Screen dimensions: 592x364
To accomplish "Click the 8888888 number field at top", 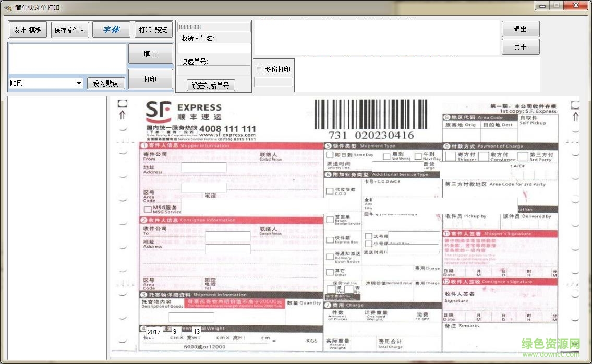I will 213,26.
